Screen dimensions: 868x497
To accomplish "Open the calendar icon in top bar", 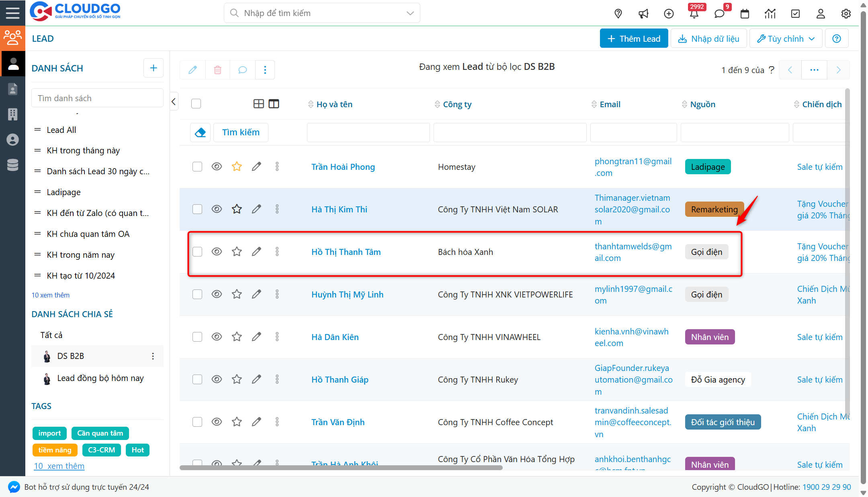I will tap(745, 14).
